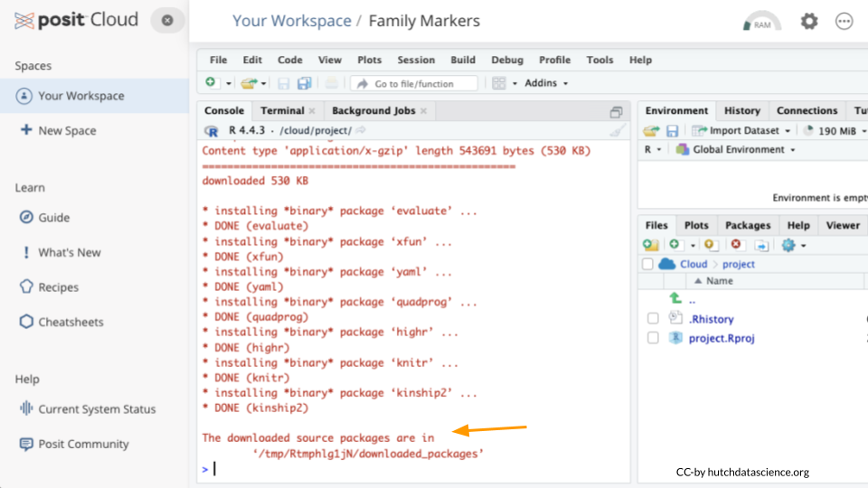Open the Build menu

coord(463,60)
